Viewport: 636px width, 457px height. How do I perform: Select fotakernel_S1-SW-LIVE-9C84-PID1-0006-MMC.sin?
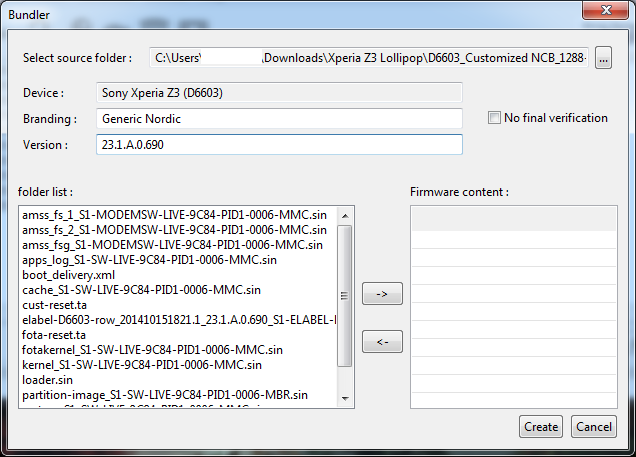point(152,350)
